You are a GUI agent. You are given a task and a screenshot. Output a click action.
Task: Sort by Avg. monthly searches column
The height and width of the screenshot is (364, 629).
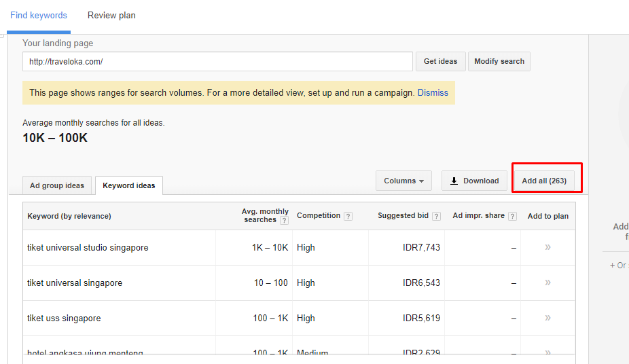coord(265,216)
